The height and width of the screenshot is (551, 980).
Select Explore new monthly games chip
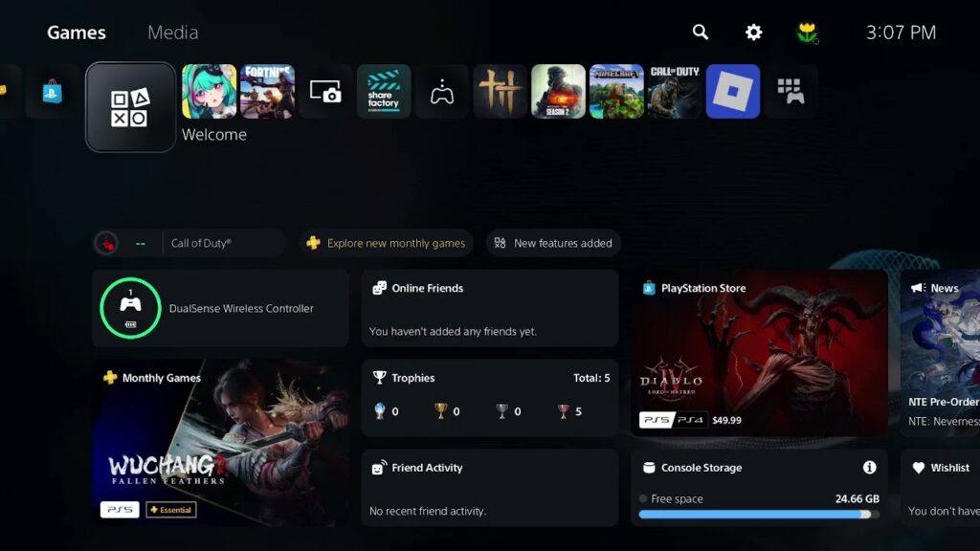(387, 243)
